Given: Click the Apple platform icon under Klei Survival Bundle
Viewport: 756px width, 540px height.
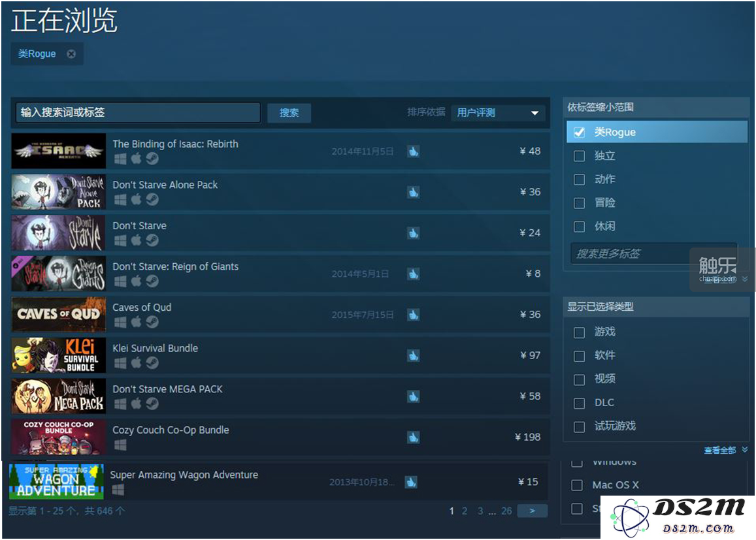Looking at the screenshot, I should [137, 363].
